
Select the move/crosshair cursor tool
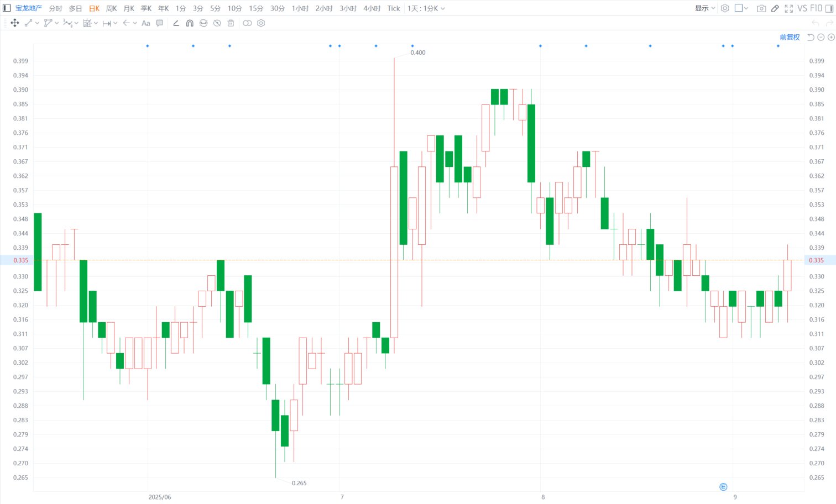pyautogui.click(x=15, y=23)
